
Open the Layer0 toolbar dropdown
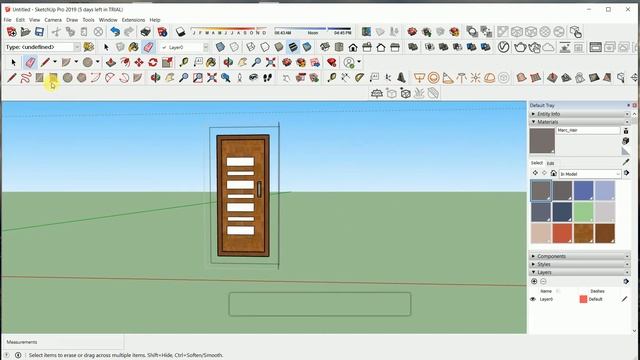pos(206,47)
